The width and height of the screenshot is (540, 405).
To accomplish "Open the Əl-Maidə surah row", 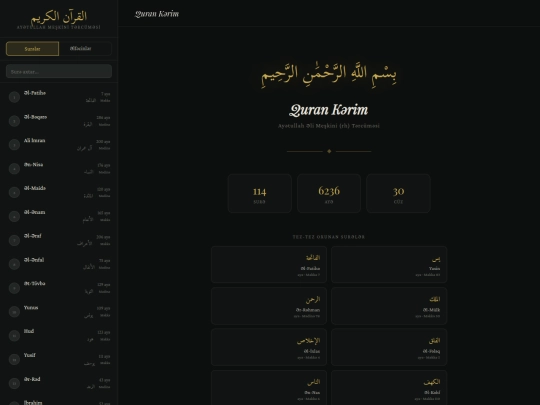I will pos(59,192).
